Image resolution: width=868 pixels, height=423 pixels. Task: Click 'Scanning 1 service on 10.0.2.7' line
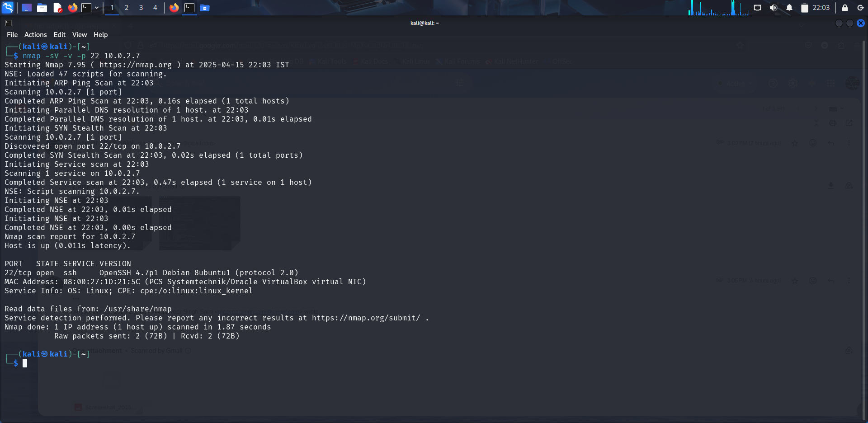(72, 174)
